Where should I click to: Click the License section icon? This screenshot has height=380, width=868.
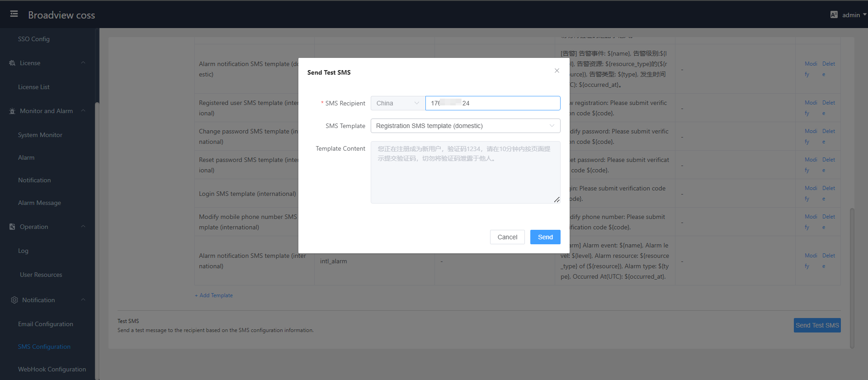[12, 63]
